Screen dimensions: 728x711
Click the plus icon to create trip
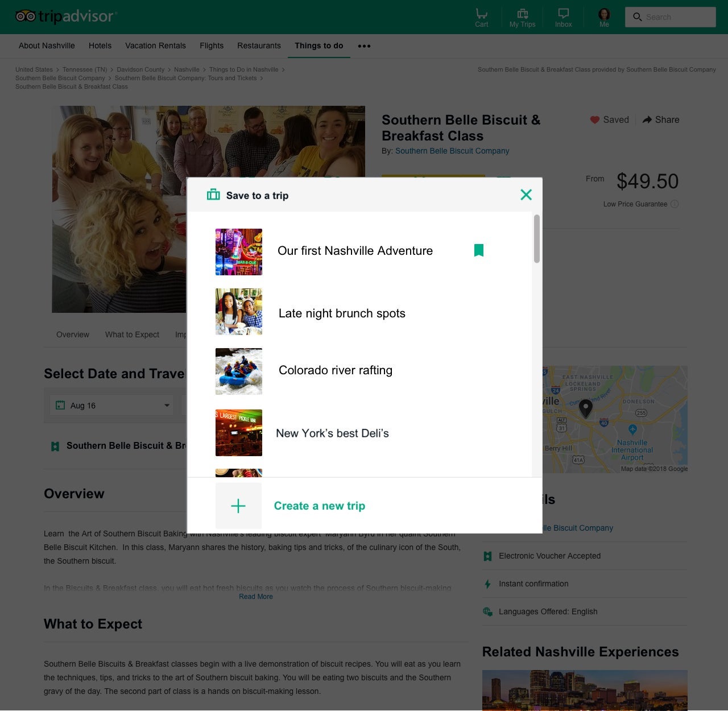tap(238, 506)
